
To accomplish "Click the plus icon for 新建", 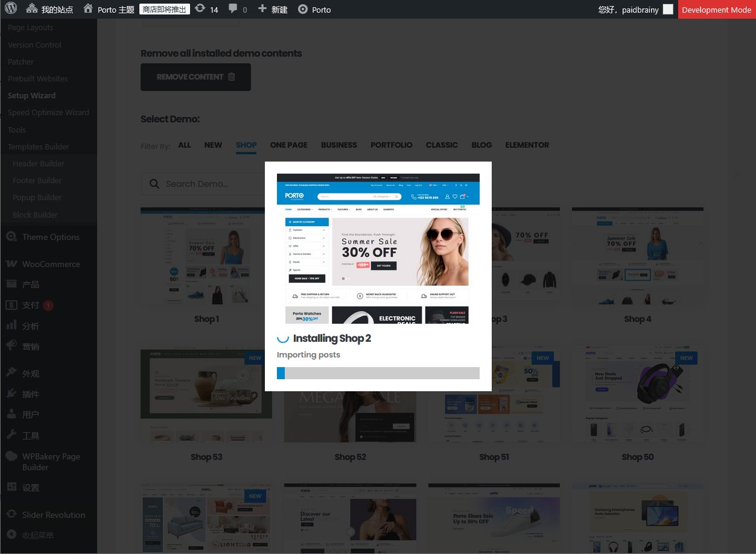I will point(262,9).
